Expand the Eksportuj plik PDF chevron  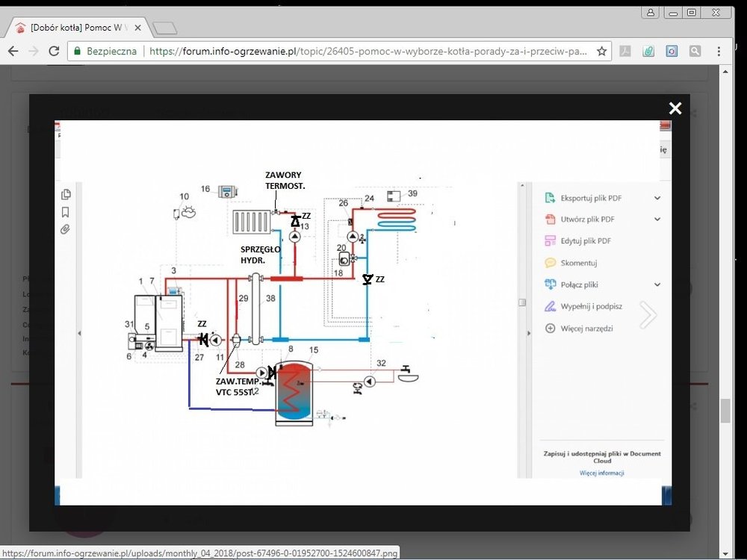point(657,198)
